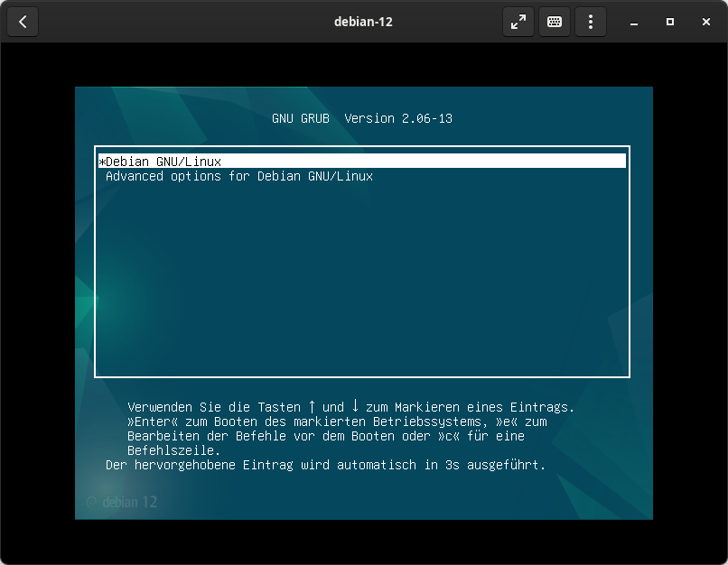Screen dimensions: 728x565
Task: Enter fullscreen mode for the VM
Action: 518,22
